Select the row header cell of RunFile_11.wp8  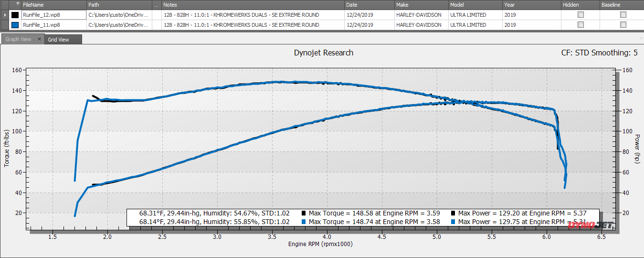coord(5,25)
